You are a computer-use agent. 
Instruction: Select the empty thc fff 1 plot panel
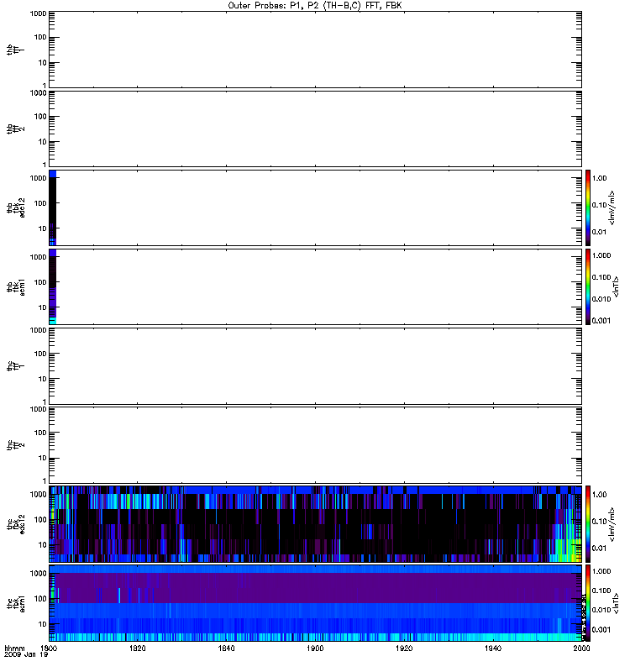(x=316, y=366)
